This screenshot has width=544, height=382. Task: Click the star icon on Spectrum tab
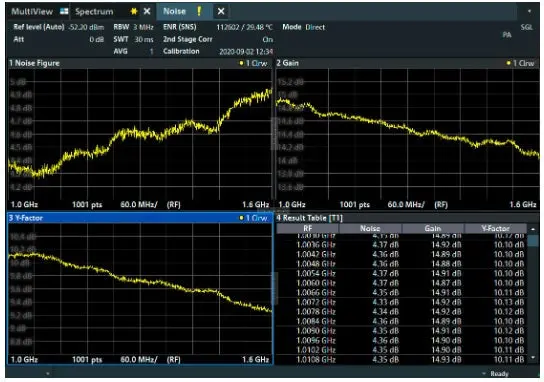point(134,11)
